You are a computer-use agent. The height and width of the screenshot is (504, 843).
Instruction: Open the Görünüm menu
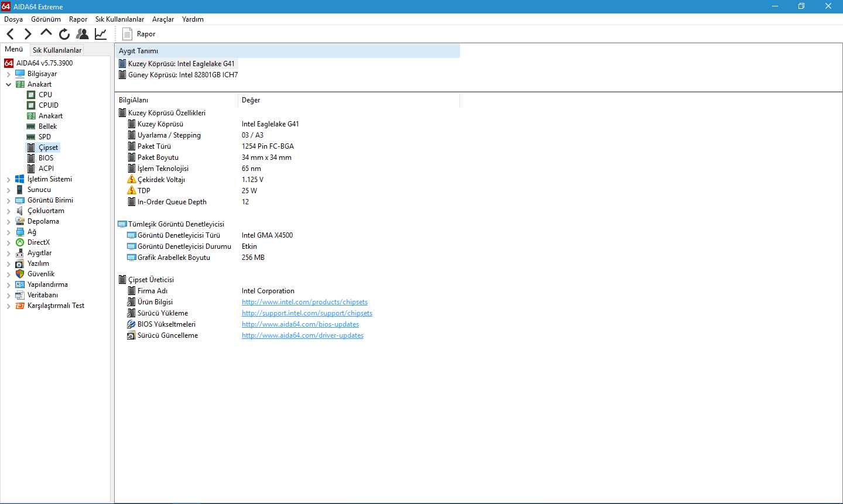[x=46, y=19]
